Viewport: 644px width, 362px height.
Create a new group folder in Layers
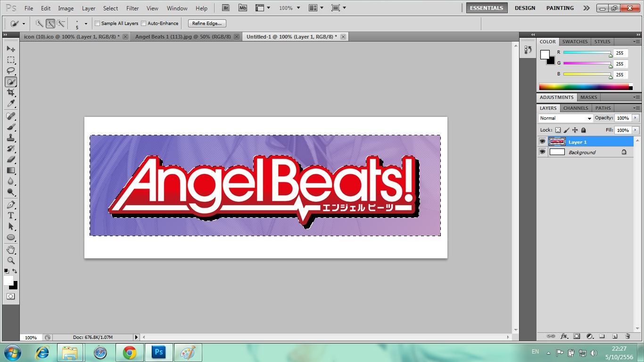602,336
